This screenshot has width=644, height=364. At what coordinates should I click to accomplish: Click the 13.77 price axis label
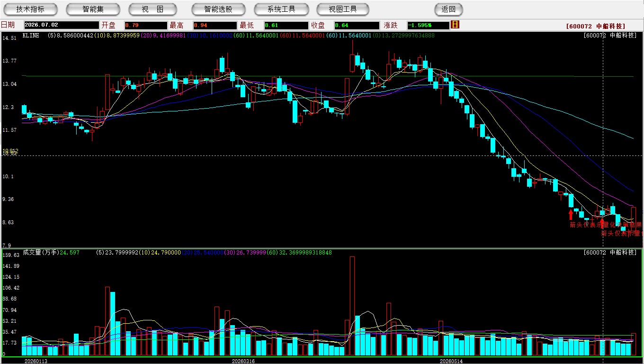click(9, 61)
